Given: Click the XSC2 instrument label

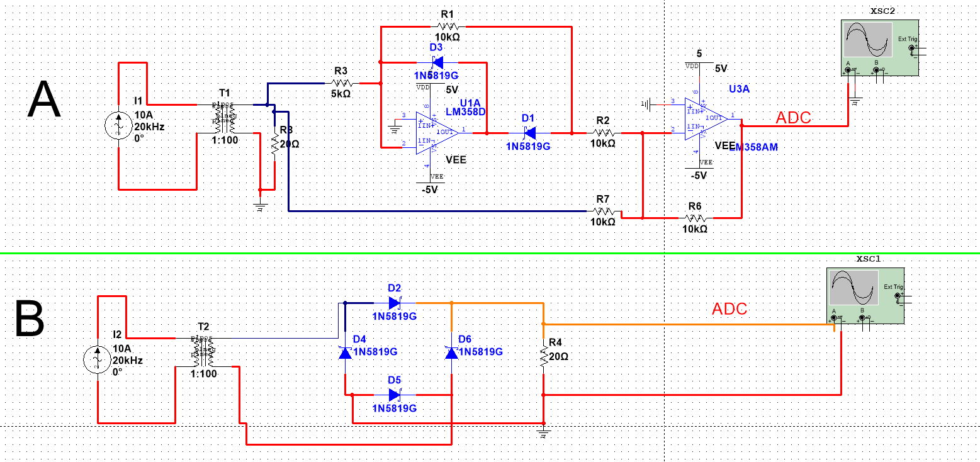Looking at the screenshot, I should [x=881, y=12].
